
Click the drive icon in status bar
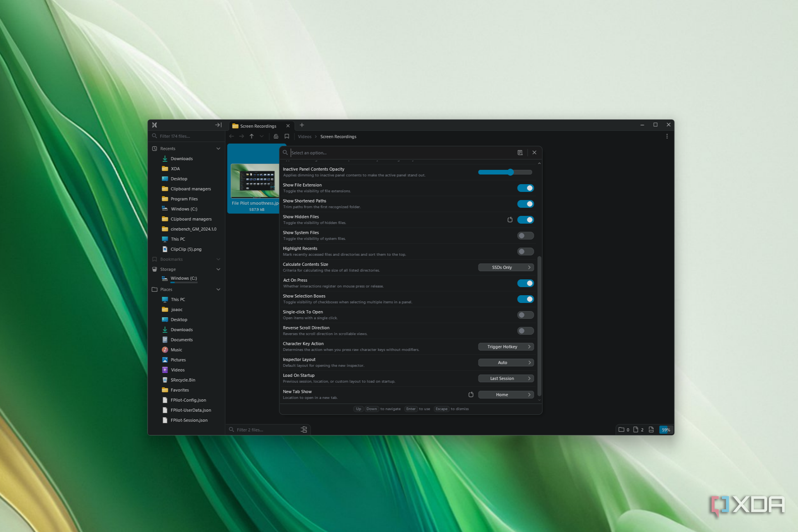651,429
